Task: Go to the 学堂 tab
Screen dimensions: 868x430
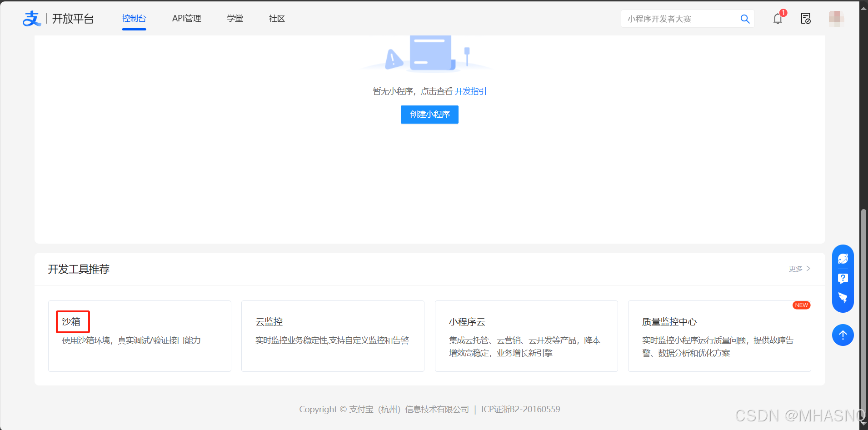Action: click(x=235, y=19)
